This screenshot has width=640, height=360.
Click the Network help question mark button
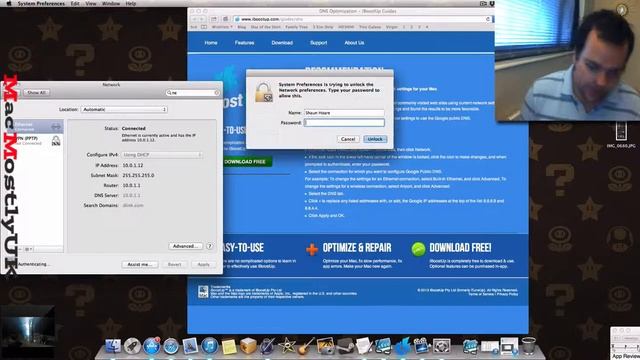[x=209, y=246]
